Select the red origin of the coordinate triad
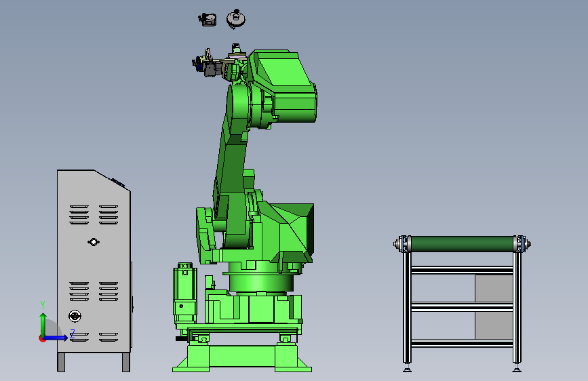The image size is (588, 381). pyautogui.click(x=42, y=338)
